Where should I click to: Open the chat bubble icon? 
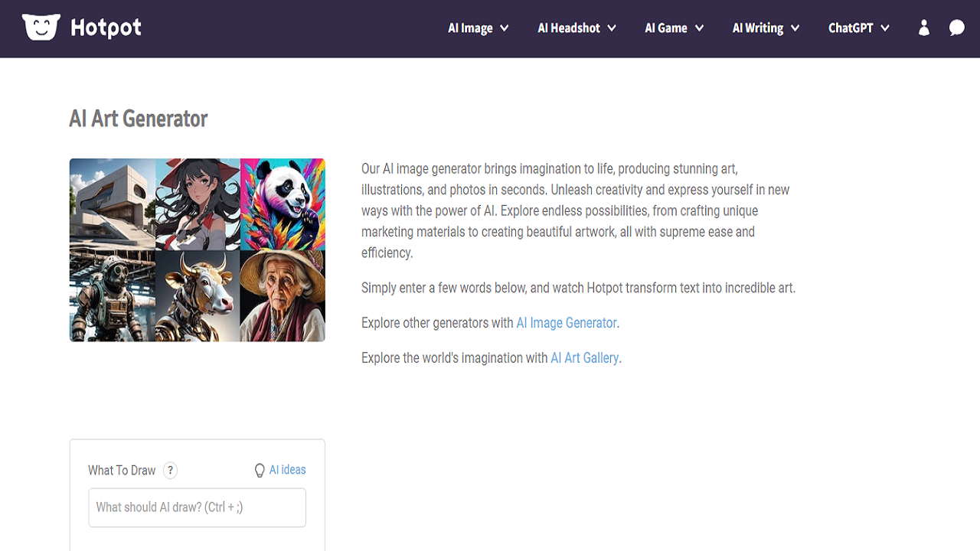click(956, 28)
